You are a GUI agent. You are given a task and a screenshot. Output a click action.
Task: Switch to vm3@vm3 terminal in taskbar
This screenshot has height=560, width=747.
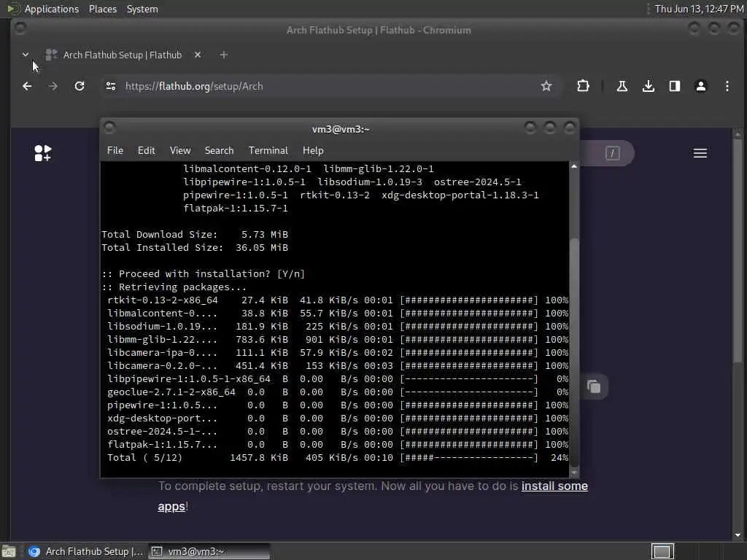pos(209,551)
